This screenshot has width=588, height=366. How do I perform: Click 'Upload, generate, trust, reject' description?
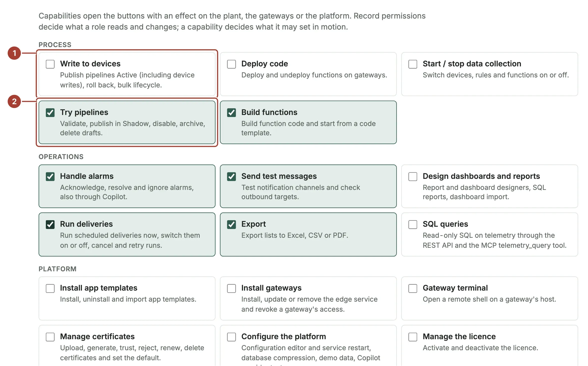[132, 353]
